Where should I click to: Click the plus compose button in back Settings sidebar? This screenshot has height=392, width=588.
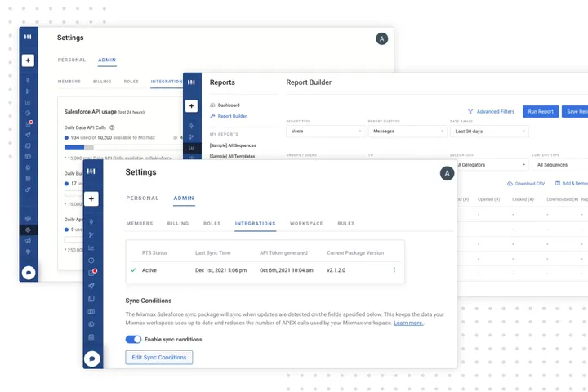pyautogui.click(x=28, y=60)
